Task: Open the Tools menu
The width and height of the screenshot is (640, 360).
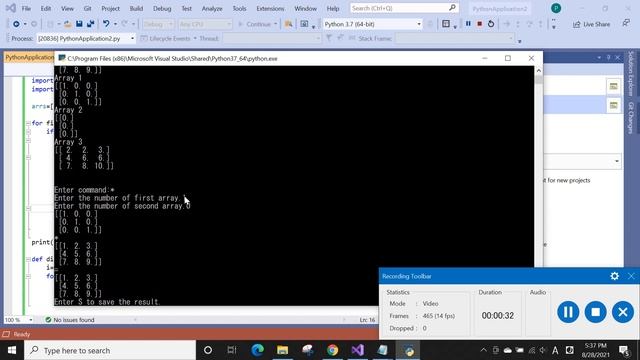Action: [239, 8]
